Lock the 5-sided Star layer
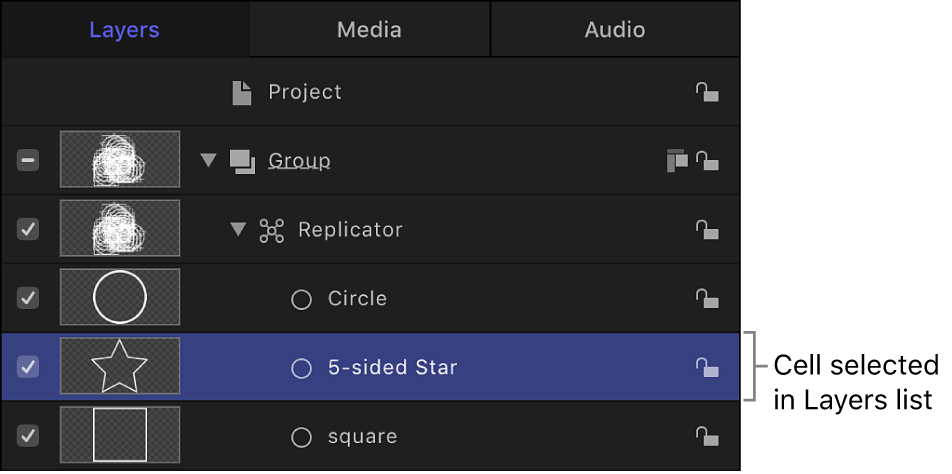 [707, 368]
